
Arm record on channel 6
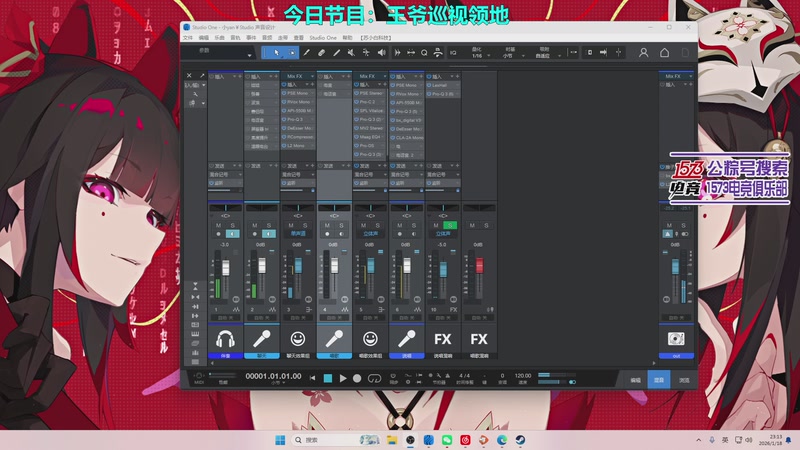coord(399,234)
